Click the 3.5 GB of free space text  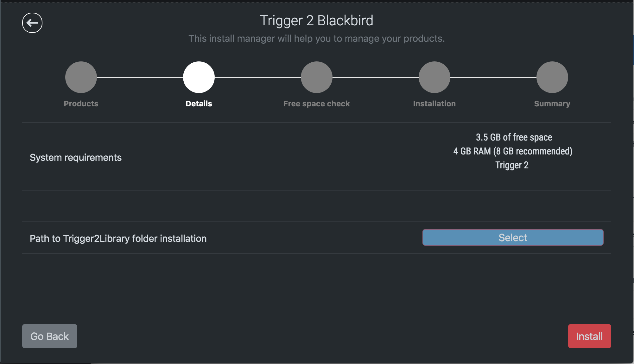pos(514,137)
